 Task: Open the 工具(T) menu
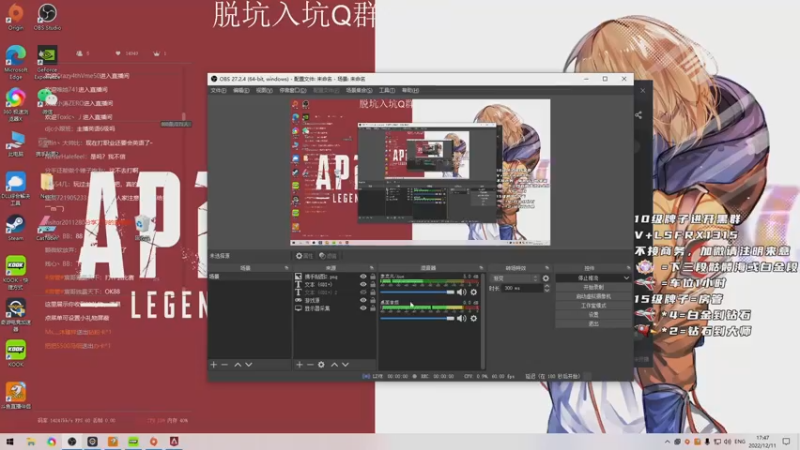[387, 90]
